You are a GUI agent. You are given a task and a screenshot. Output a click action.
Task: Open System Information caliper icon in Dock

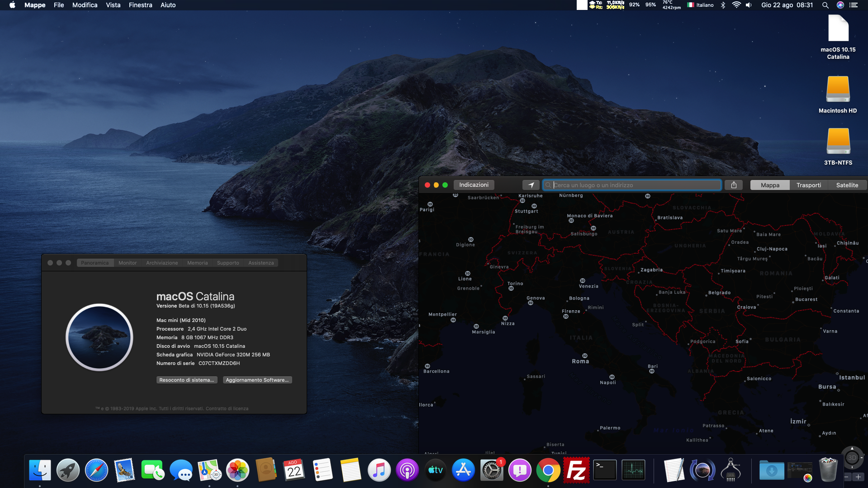[730, 470]
